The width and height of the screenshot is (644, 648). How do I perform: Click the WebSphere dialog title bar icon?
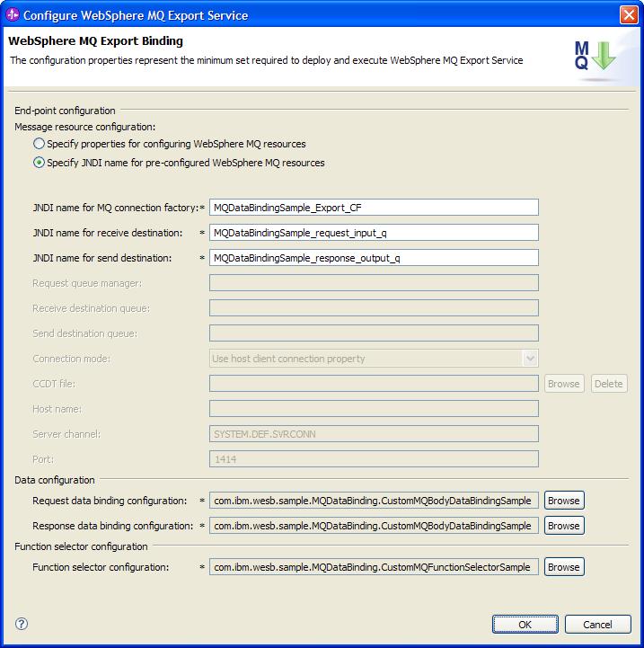point(13,15)
